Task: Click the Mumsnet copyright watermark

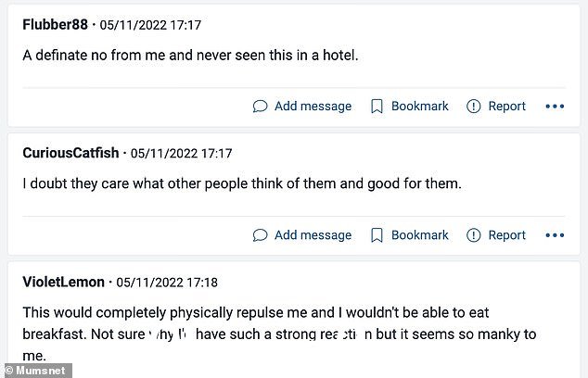Action: [x=36, y=371]
